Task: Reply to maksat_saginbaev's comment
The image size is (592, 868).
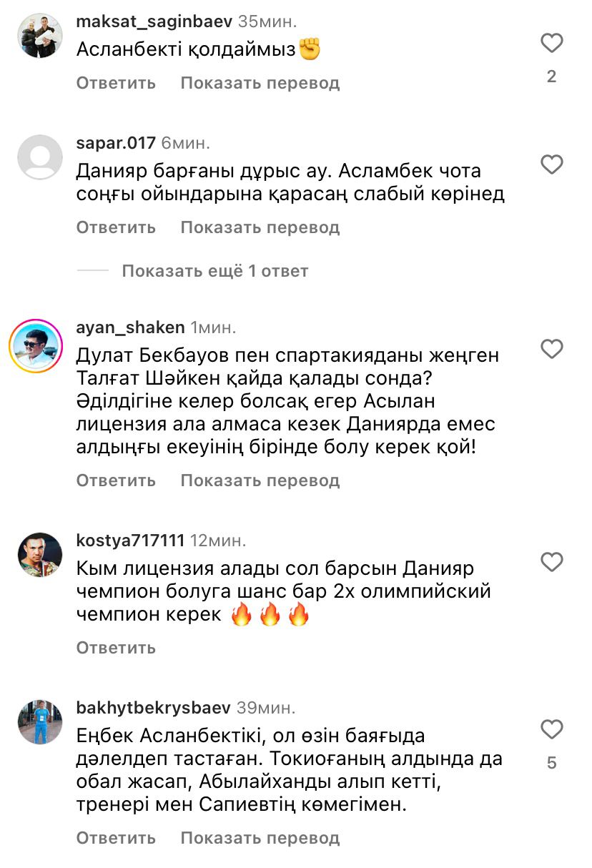Action: click(x=116, y=83)
